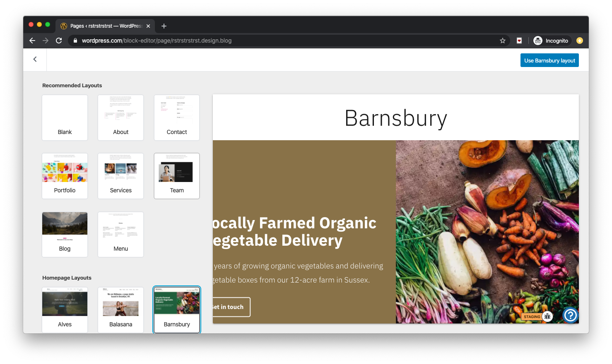Pick the Portfolio layout

[x=65, y=176]
